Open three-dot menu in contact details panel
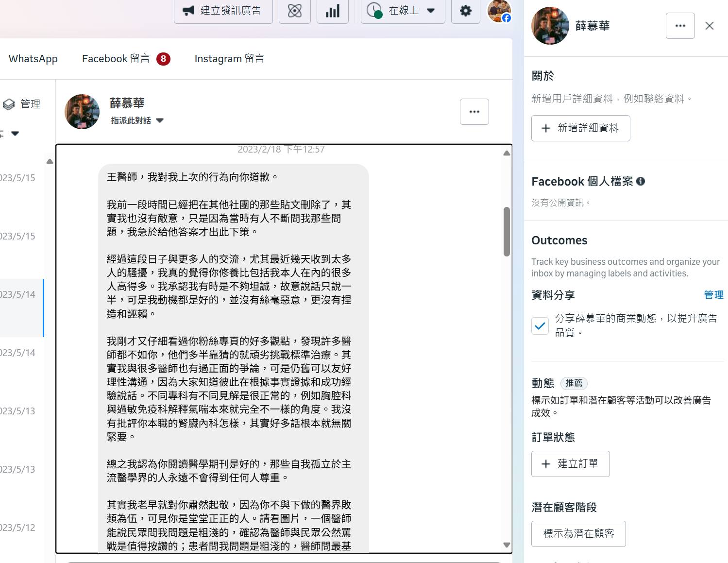 (x=680, y=26)
